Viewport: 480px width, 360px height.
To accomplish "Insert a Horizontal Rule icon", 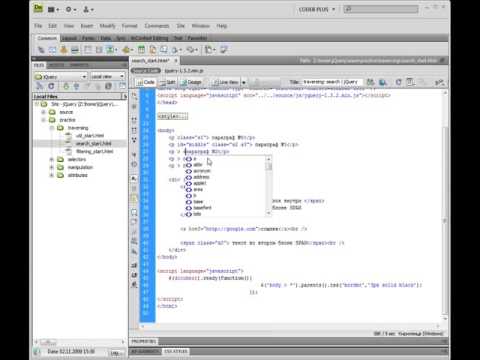I will 75,50.
